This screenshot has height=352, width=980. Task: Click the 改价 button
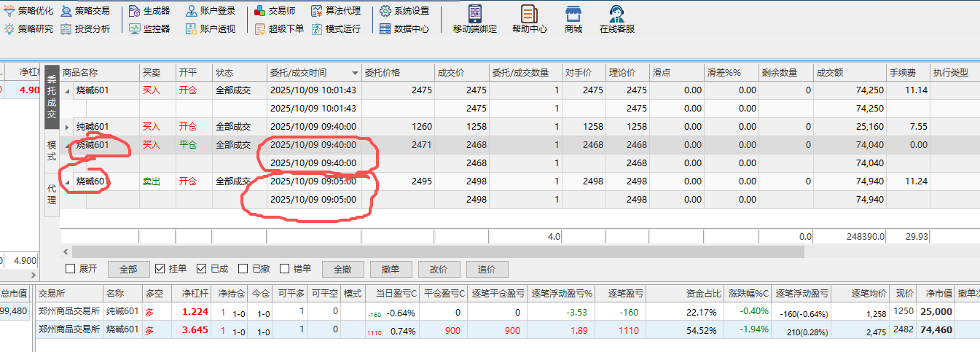click(x=438, y=269)
